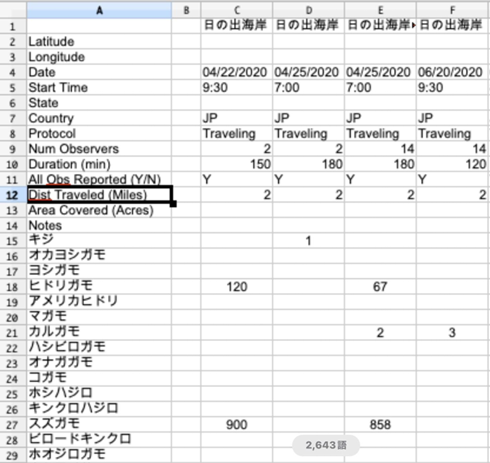The width and height of the screenshot is (490, 463).
Task: Click the 'ヨシガモ' cell in row 17
Action: point(99,271)
